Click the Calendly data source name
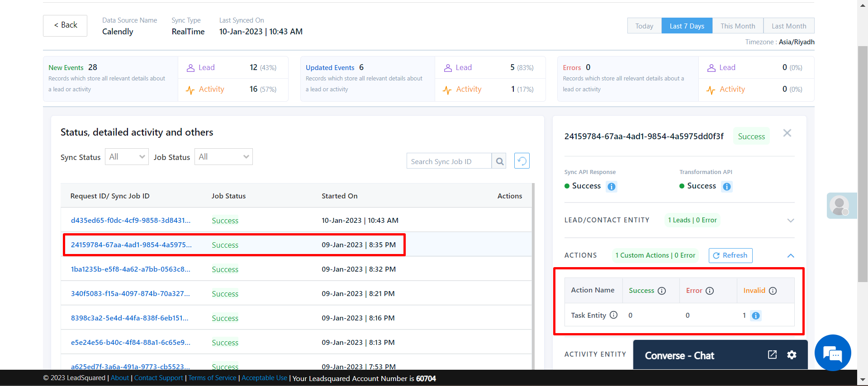 [x=118, y=32]
